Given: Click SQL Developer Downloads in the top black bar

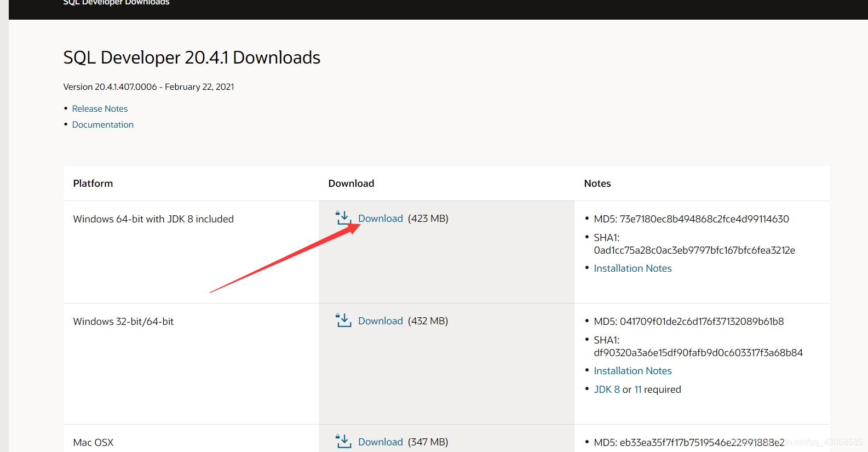Looking at the screenshot, I should click(x=116, y=3).
